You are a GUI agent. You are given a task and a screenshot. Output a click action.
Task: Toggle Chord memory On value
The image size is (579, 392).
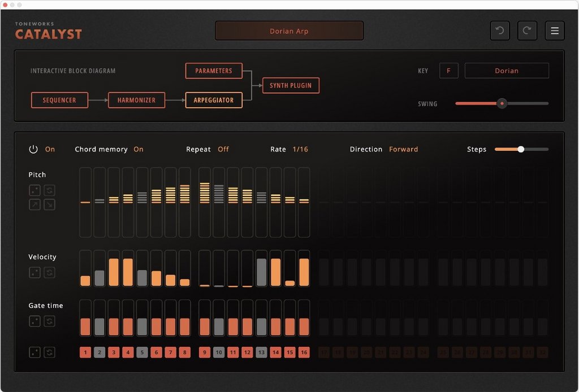point(139,149)
